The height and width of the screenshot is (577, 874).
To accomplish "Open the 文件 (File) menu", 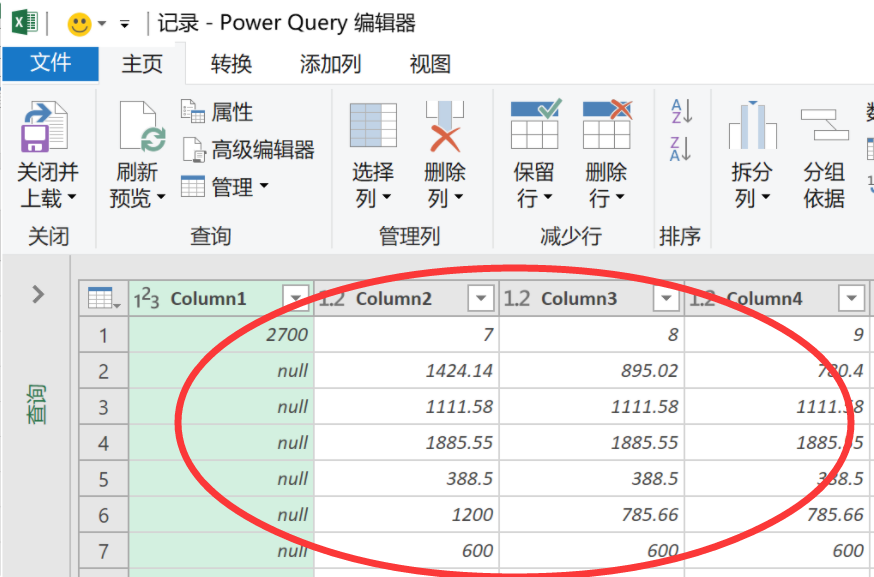I will [50, 64].
